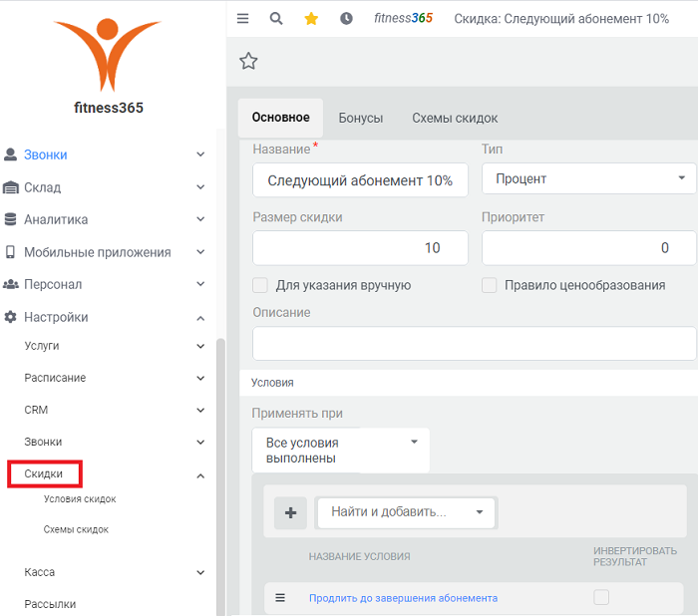This screenshot has height=616, width=698.
Task: Click the Мобильные приложения phone icon
Action: pyautogui.click(x=10, y=252)
